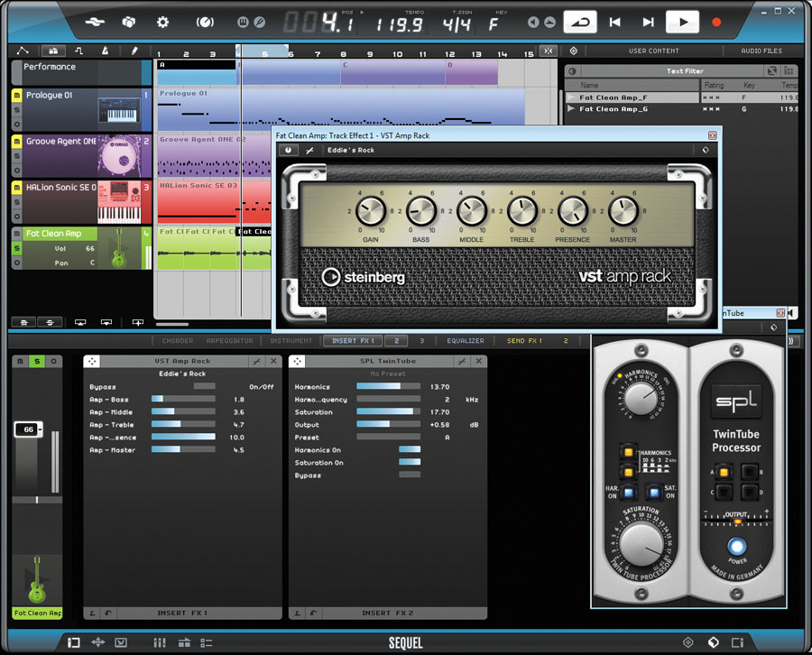Start playback with the Play button
The width and height of the screenshot is (812, 655).
coord(682,23)
